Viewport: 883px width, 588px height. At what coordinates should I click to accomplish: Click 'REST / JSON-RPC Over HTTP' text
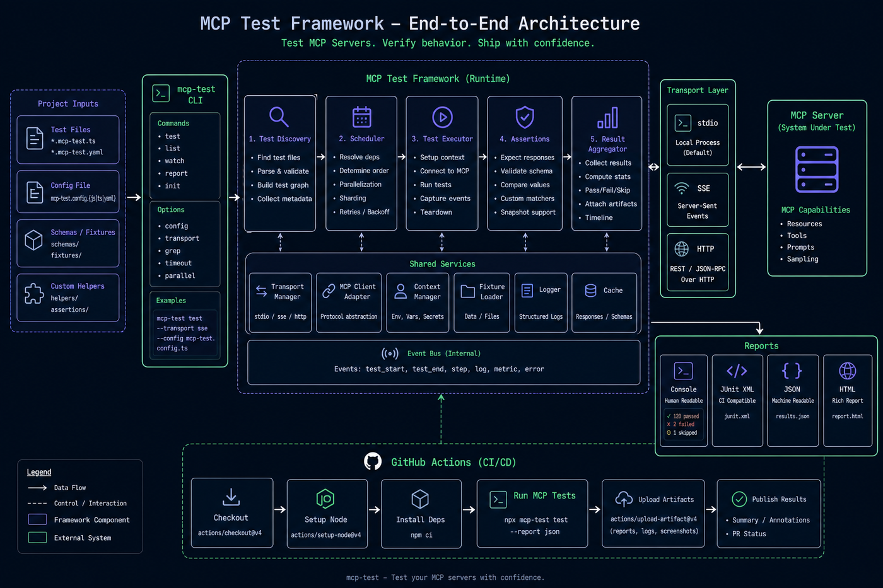click(698, 274)
